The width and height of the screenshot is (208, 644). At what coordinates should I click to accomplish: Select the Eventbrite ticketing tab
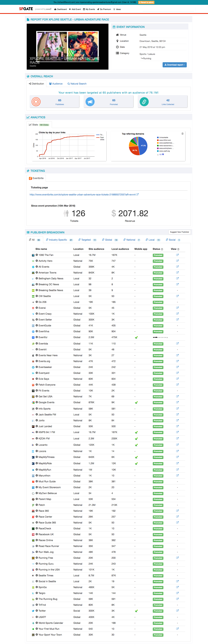click(36, 178)
